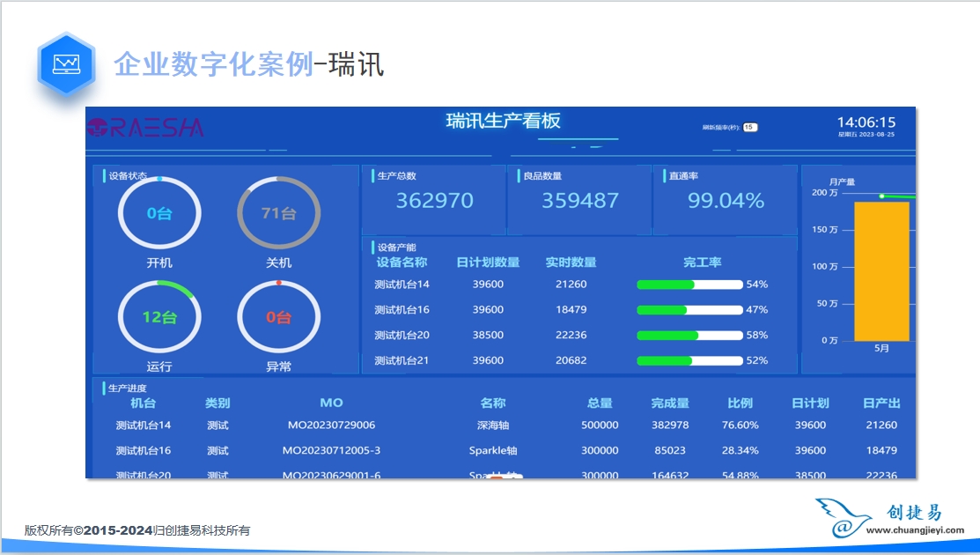
Task: Select the 关机 71台 circular gauge
Action: tap(278, 213)
